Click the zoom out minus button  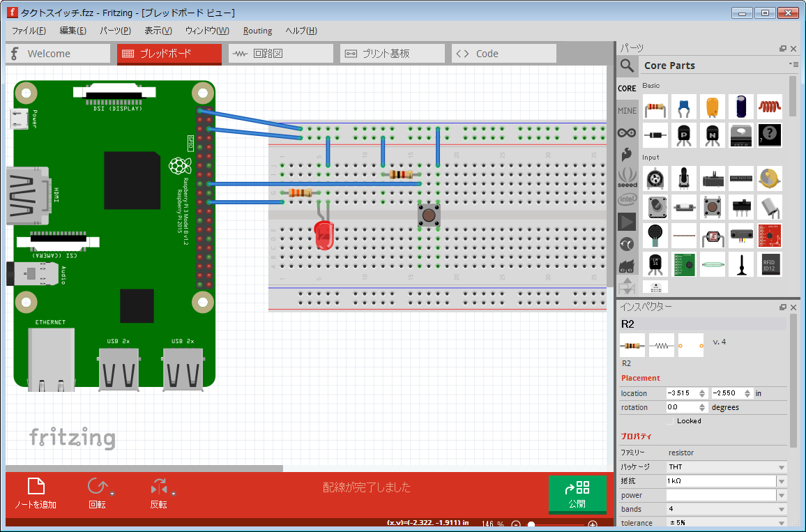pos(516,524)
